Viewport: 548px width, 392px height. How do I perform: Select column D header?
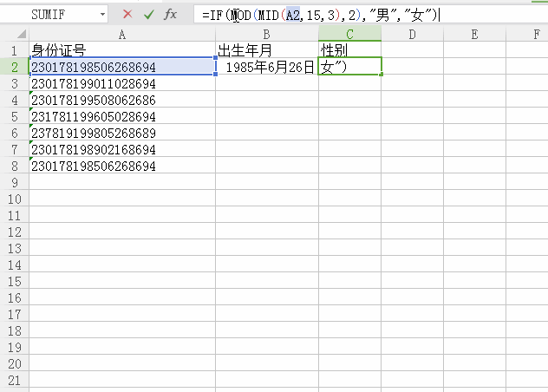tap(413, 35)
